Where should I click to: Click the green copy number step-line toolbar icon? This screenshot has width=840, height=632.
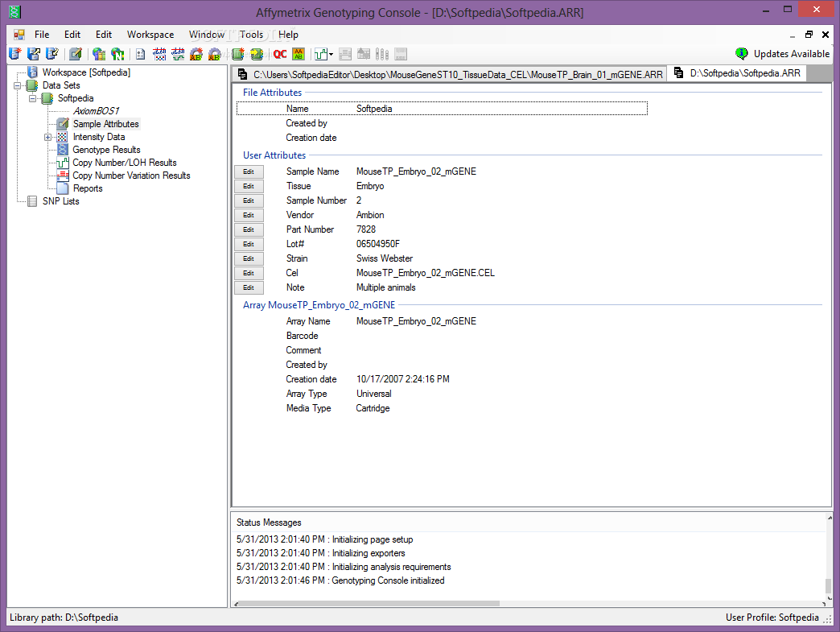point(321,54)
